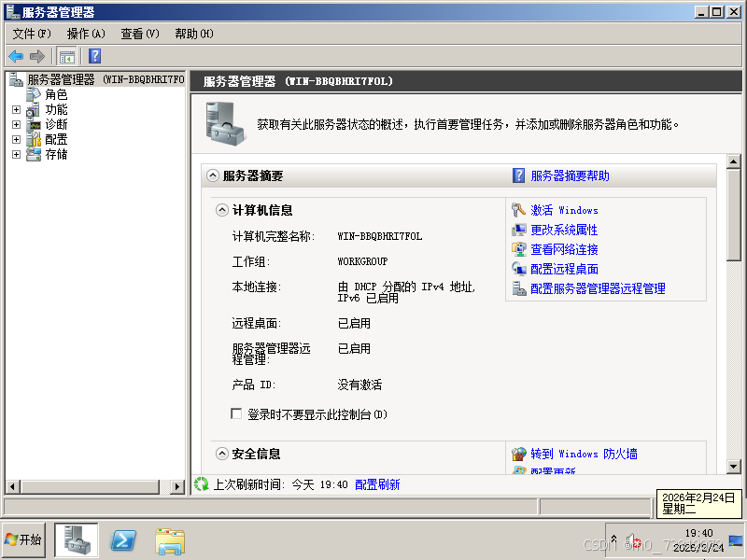Click the Forward arrow toolbar icon
The height and width of the screenshot is (560, 747).
[37, 56]
